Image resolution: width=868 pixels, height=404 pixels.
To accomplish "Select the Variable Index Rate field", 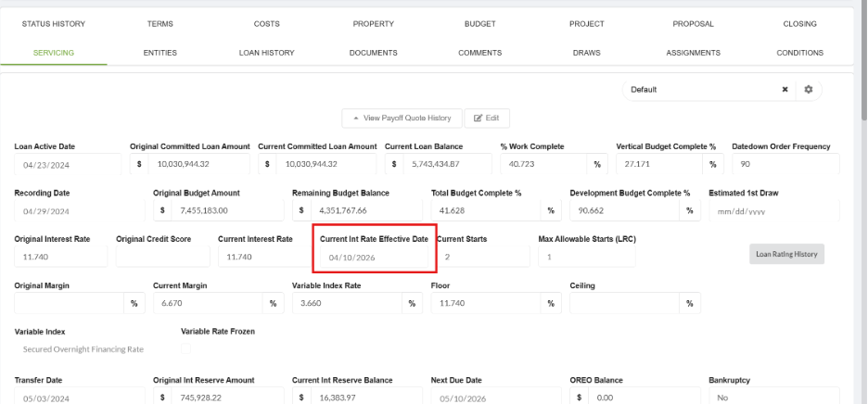I will 347,303.
